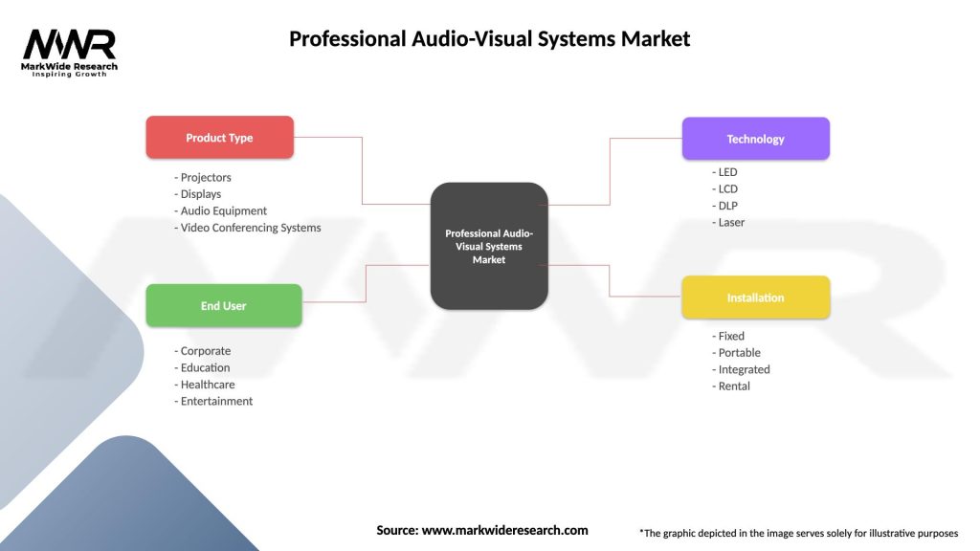Select the Displays list item
Viewport: 980px width, 551px height.
pos(200,193)
